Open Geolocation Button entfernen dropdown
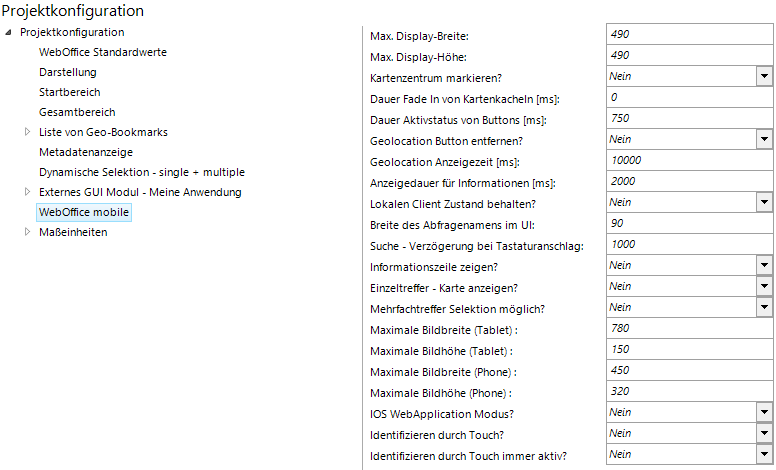 click(x=764, y=139)
